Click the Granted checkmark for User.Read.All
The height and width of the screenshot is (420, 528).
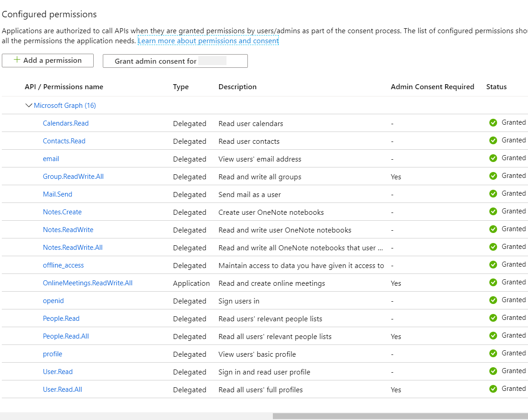(x=493, y=389)
